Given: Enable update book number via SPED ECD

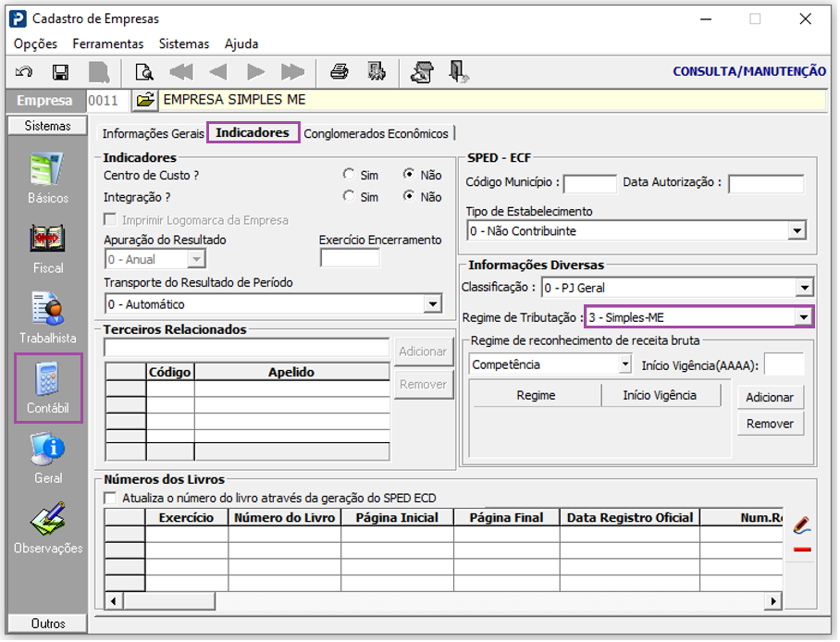Looking at the screenshot, I should click(110, 499).
